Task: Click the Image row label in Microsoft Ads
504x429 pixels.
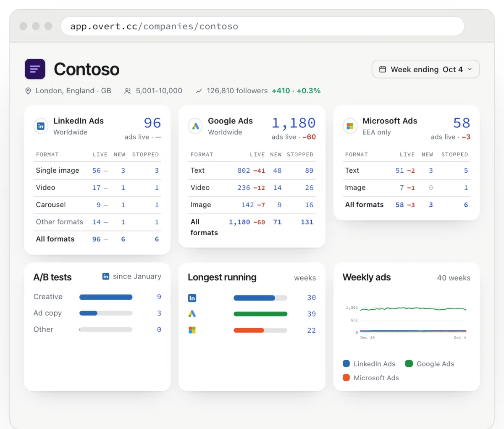Action: (x=355, y=188)
